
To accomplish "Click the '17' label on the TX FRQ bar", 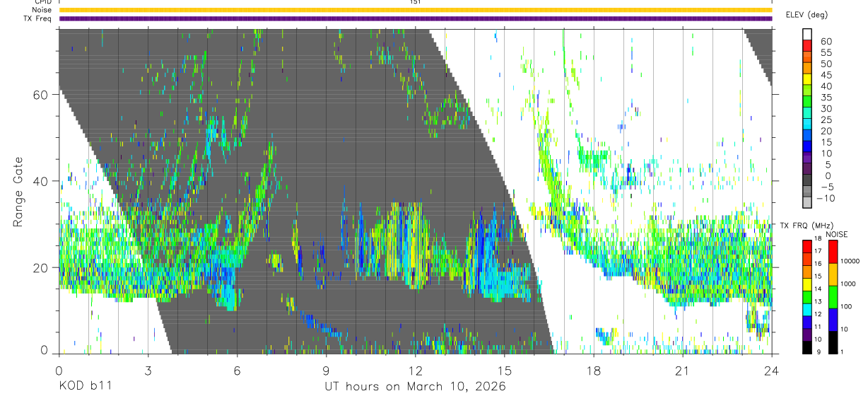I will point(818,251).
